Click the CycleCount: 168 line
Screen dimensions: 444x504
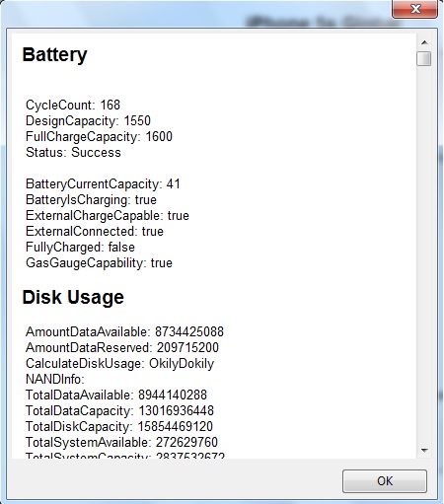(x=73, y=105)
